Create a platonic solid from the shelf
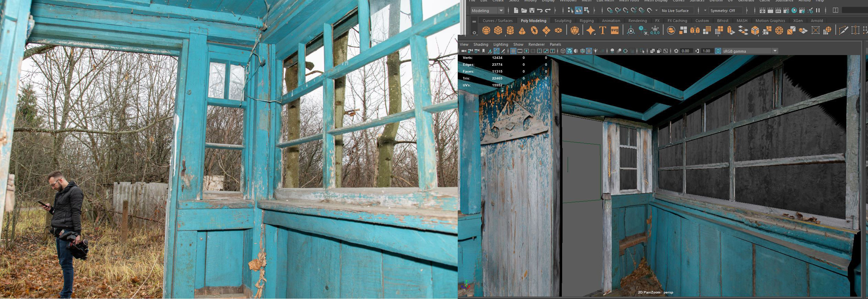 (575, 30)
